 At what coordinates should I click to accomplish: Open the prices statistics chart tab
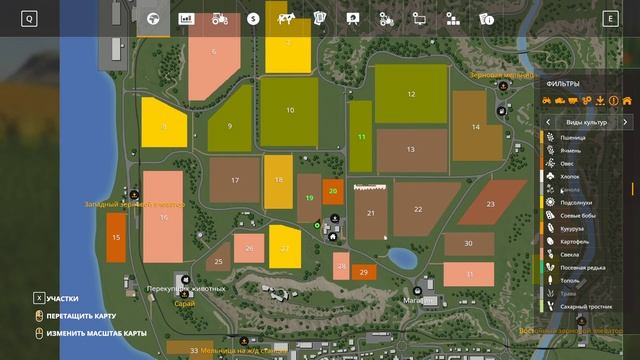pos(186,19)
